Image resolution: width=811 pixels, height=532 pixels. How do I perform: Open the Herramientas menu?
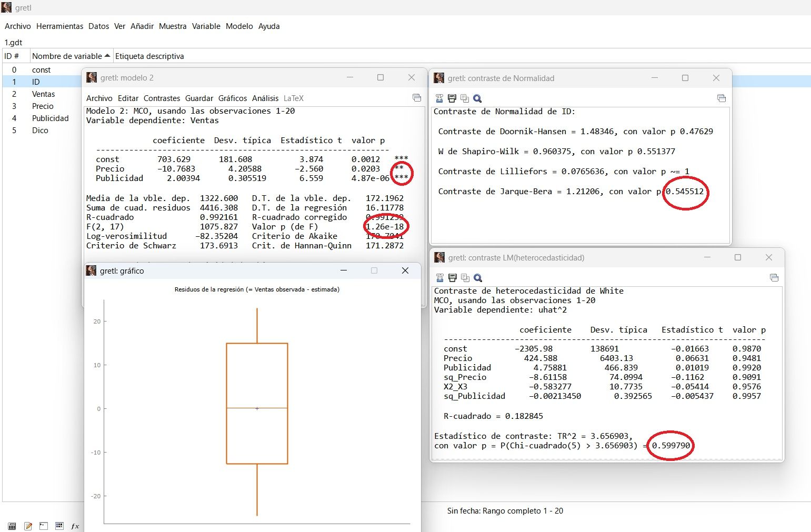tap(59, 26)
